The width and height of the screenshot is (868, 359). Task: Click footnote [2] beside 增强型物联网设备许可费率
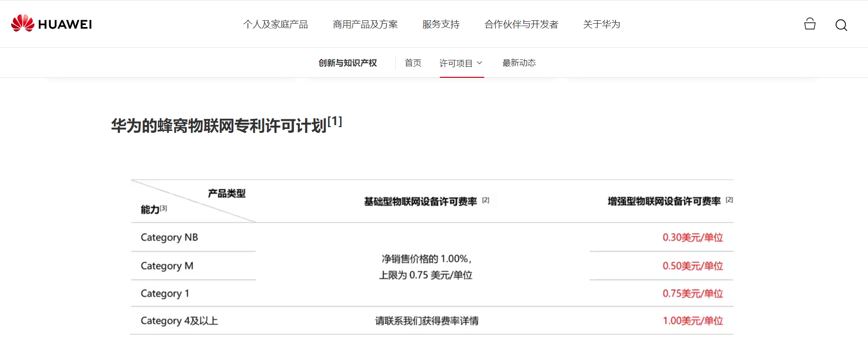coord(729,200)
